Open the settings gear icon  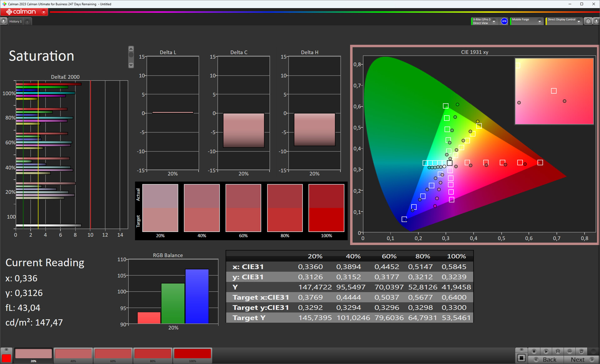click(x=588, y=21)
